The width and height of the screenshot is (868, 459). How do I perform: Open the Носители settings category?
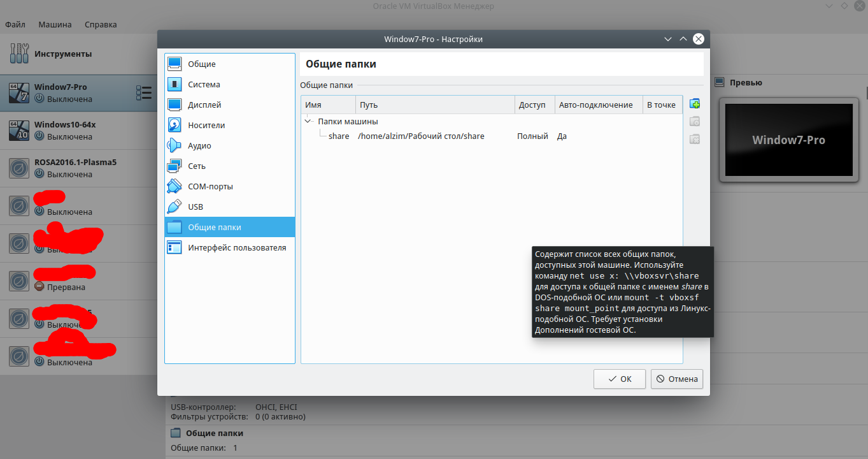230,125
